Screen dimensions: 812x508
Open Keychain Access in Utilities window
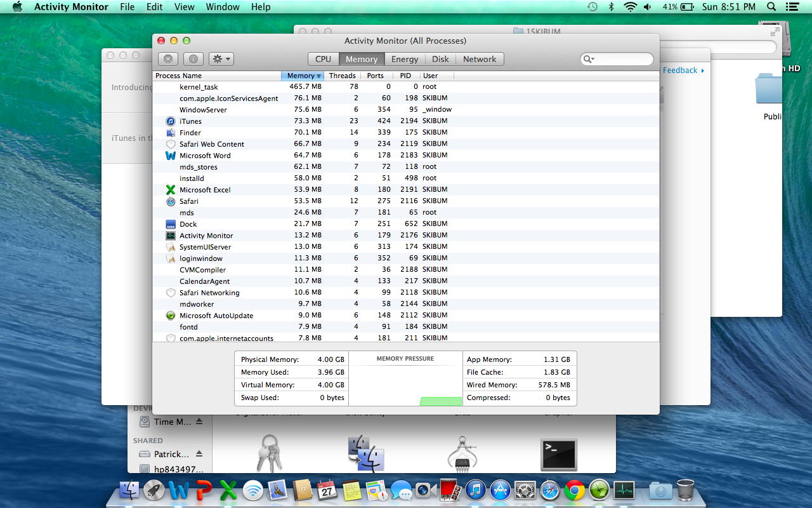coord(268,454)
